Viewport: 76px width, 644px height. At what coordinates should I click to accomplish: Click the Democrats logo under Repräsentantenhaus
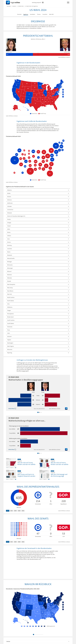(38, 488)
